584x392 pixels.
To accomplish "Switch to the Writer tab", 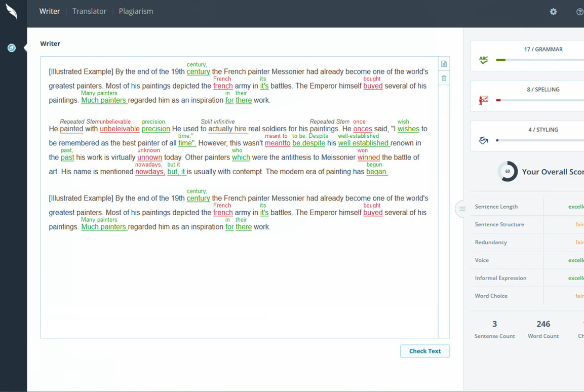I will point(50,11).
